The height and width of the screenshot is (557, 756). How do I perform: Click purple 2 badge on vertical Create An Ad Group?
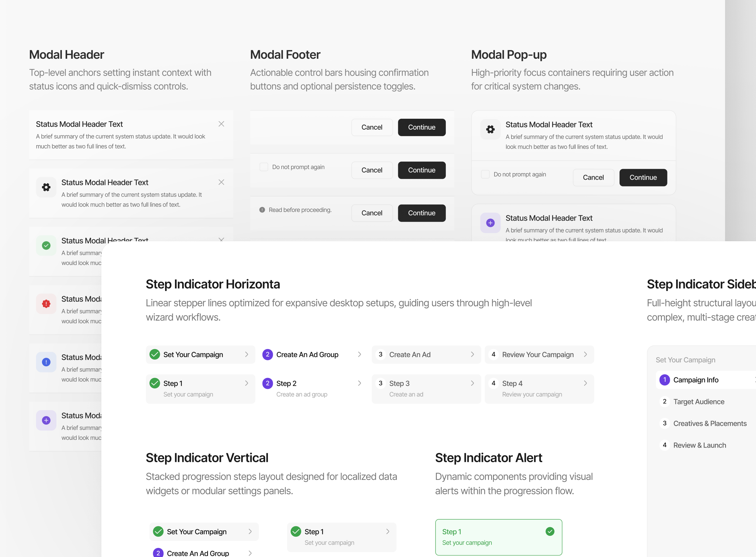click(158, 553)
